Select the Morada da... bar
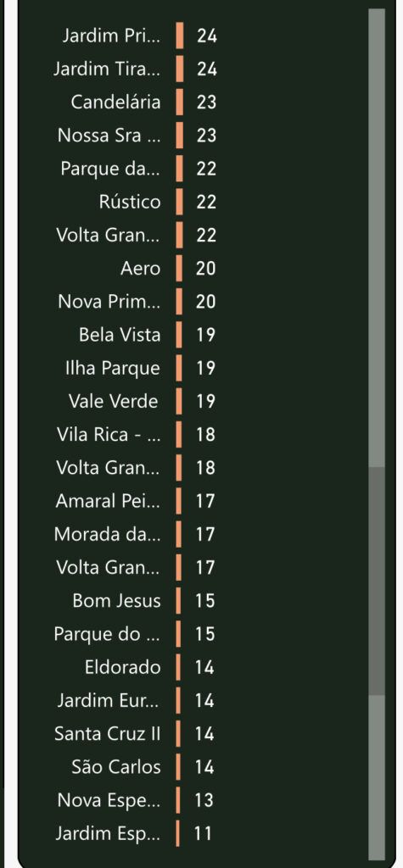This screenshot has width=403, height=868. pyautogui.click(x=178, y=534)
